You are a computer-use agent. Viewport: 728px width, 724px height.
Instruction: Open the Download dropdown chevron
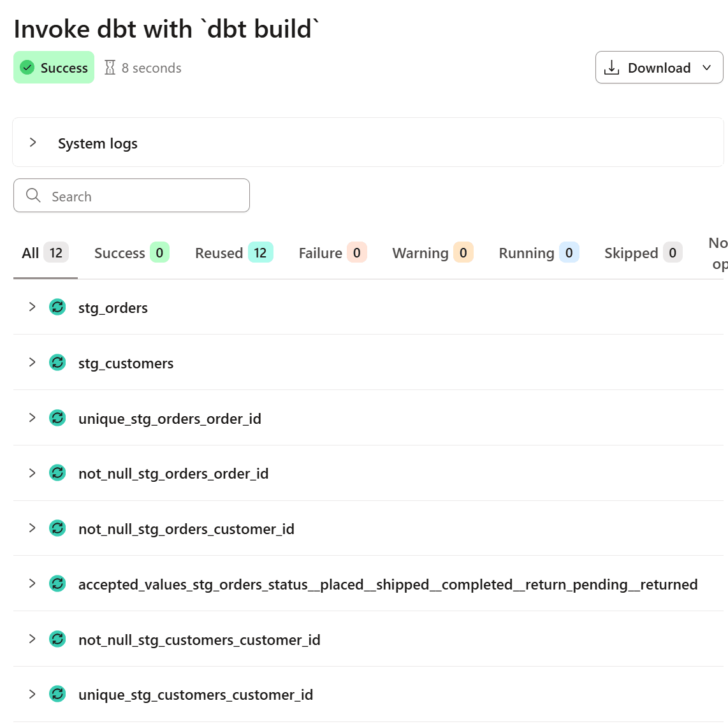pyautogui.click(x=706, y=68)
